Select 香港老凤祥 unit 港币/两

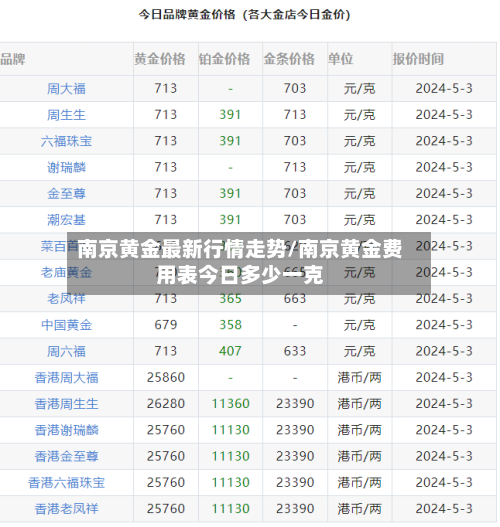[360, 509]
